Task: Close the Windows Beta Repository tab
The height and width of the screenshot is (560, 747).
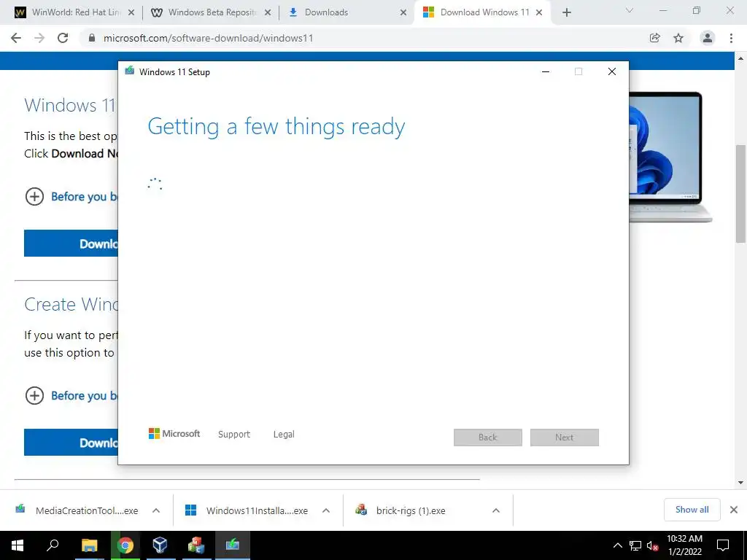Action: click(x=268, y=12)
